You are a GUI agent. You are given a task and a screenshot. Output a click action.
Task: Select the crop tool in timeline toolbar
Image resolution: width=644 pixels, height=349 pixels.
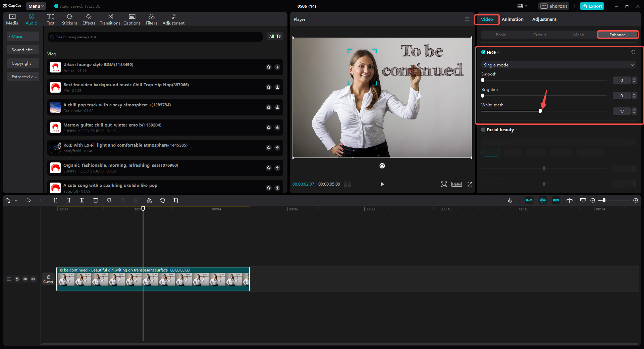coord(176,200)
